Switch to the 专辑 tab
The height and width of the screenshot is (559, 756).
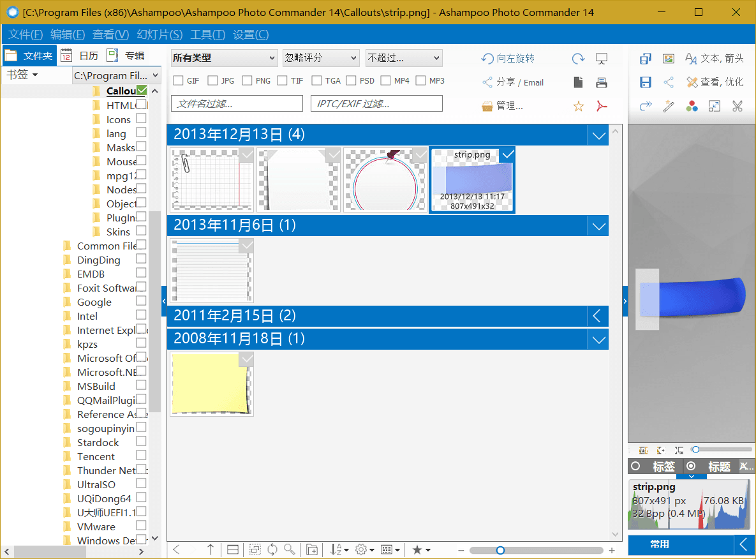pos(126,56)
